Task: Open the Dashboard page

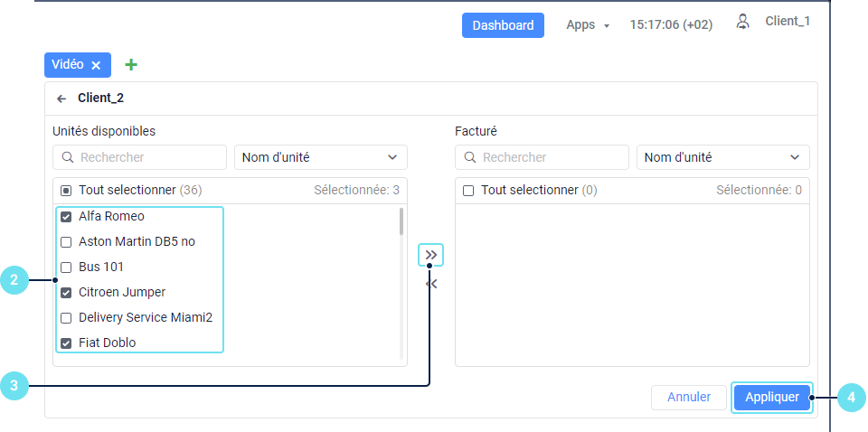Action: (x=503, y=25)
